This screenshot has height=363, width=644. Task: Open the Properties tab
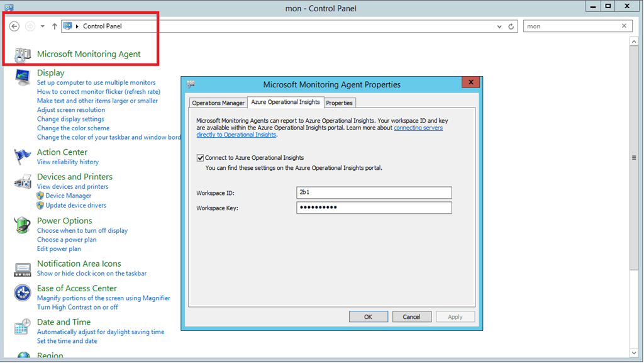(x=339, y=103)
